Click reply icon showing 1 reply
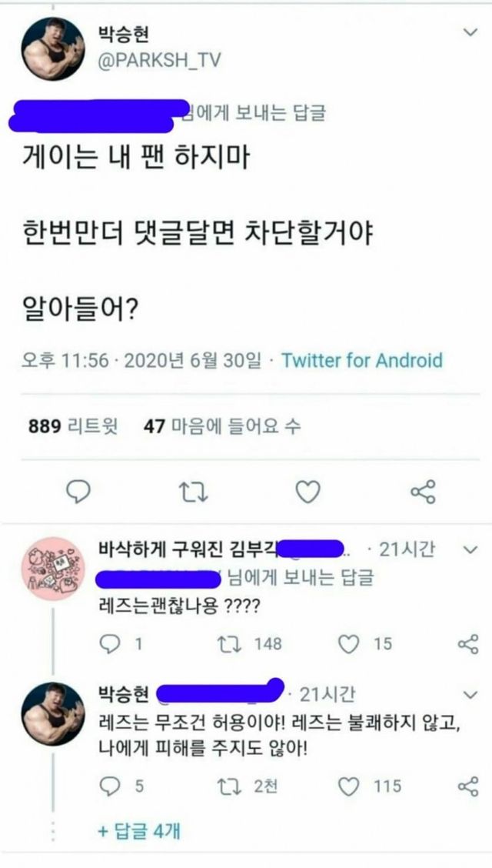 (112, 643)
